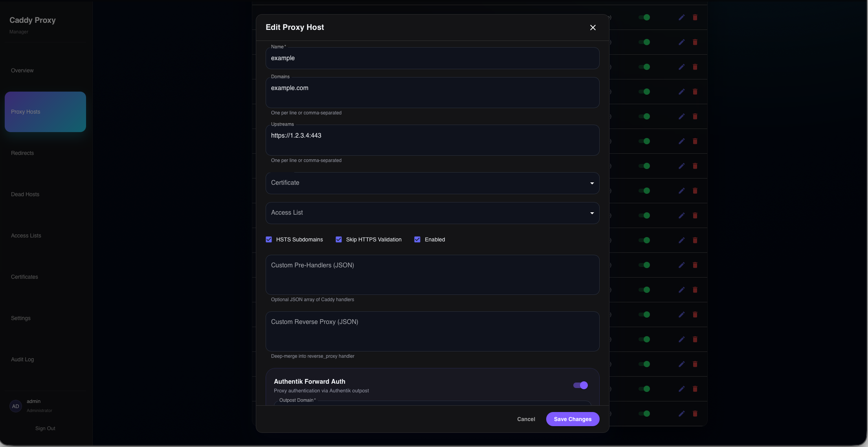Select Proxy Hosts in the sidebar
Viewport: 868px width, 447px height.
pyautogui.click(x=45, y=112)
